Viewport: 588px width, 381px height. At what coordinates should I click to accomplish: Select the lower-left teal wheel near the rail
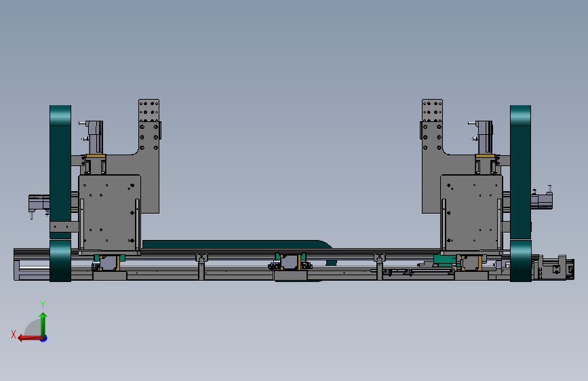click(60, 261)
